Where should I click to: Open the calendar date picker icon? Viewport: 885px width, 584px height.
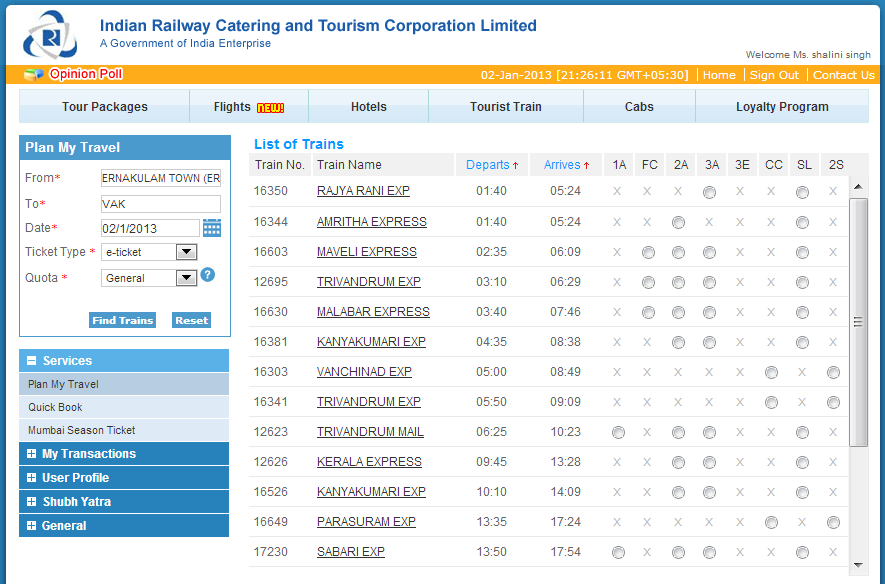(x=212, y=228)
